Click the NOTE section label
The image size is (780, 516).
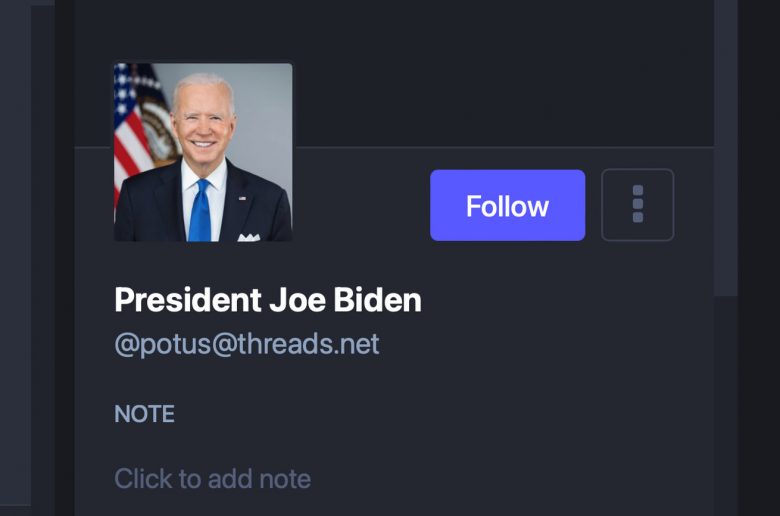[x=144, y=414]
